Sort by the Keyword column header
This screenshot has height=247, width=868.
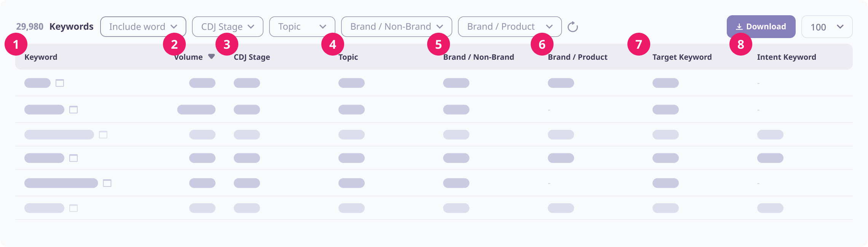pyautogui.click(x=41, y=57)
